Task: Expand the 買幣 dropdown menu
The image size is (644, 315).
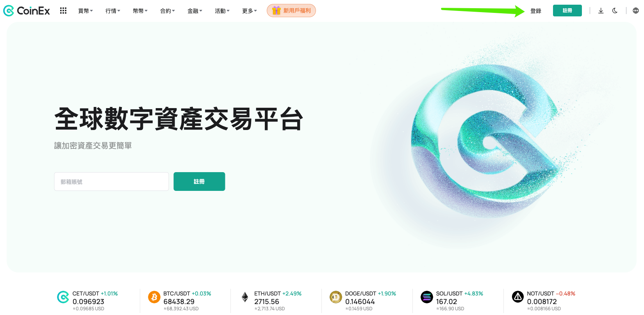Action: tap(86, 11)
